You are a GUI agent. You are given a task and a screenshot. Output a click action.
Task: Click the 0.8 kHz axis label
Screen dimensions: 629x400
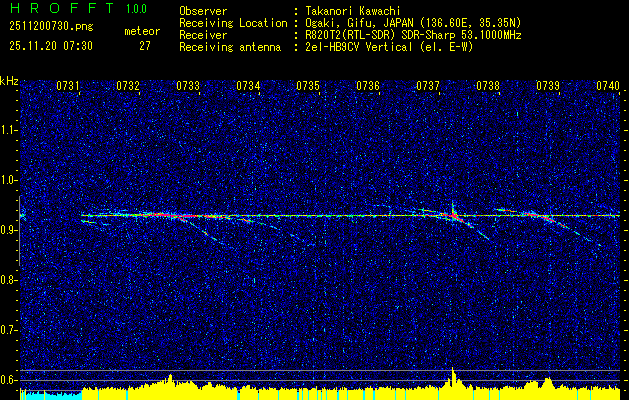coord(8,280)
